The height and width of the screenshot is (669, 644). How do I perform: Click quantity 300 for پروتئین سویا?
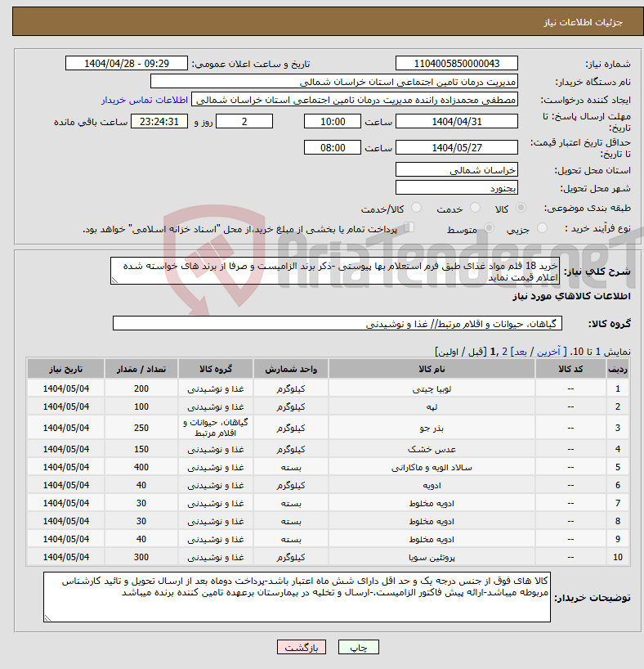click(x=141, y=557)
